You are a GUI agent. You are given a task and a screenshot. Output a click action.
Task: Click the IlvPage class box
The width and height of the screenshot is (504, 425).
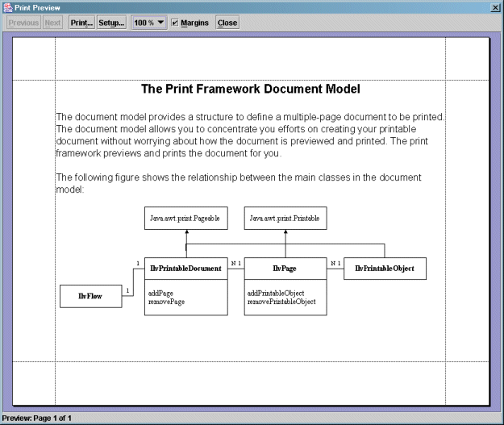[285, 269]
